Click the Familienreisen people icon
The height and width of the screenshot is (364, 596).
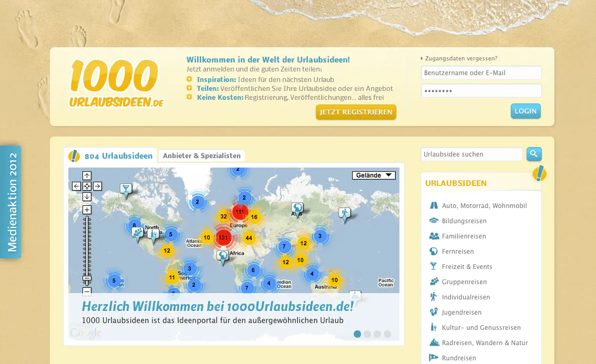pos(434,236)
